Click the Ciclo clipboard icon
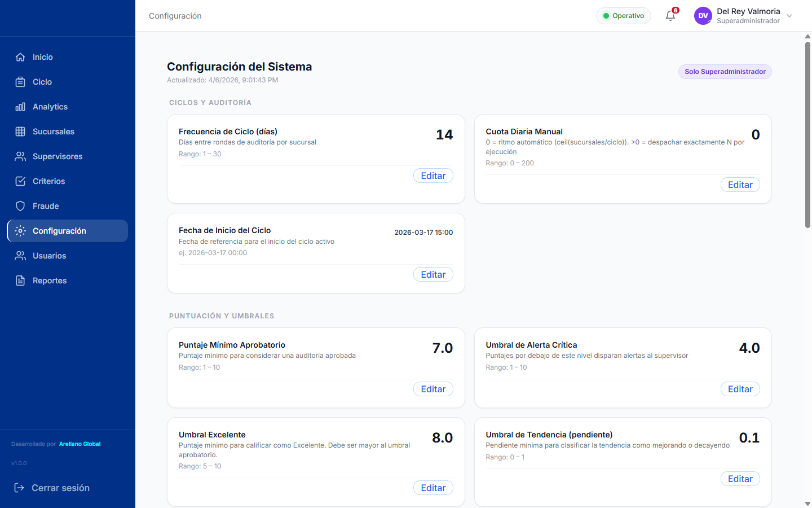Screen dimensions: 812x508 (20, 82)
